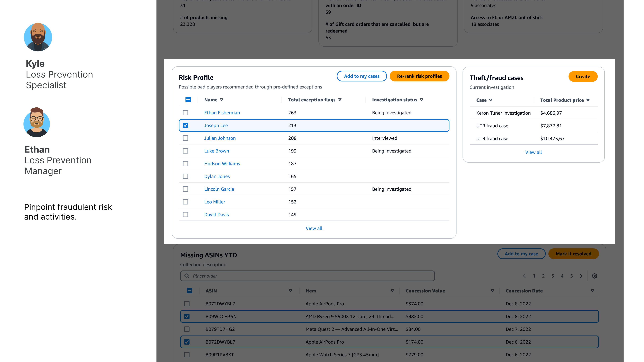
Task: Open the table settings gear icon
Action: pyautogui.click(x=595, y=276)
